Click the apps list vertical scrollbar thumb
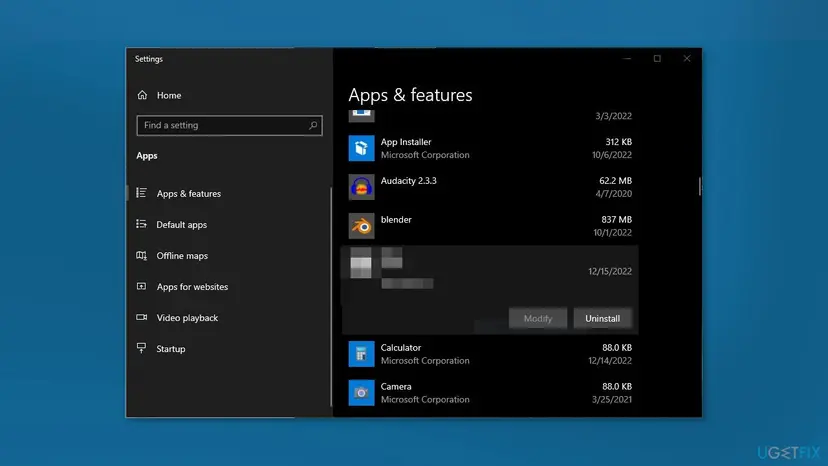Screen dimensions: 828x466 coord(700,186)
